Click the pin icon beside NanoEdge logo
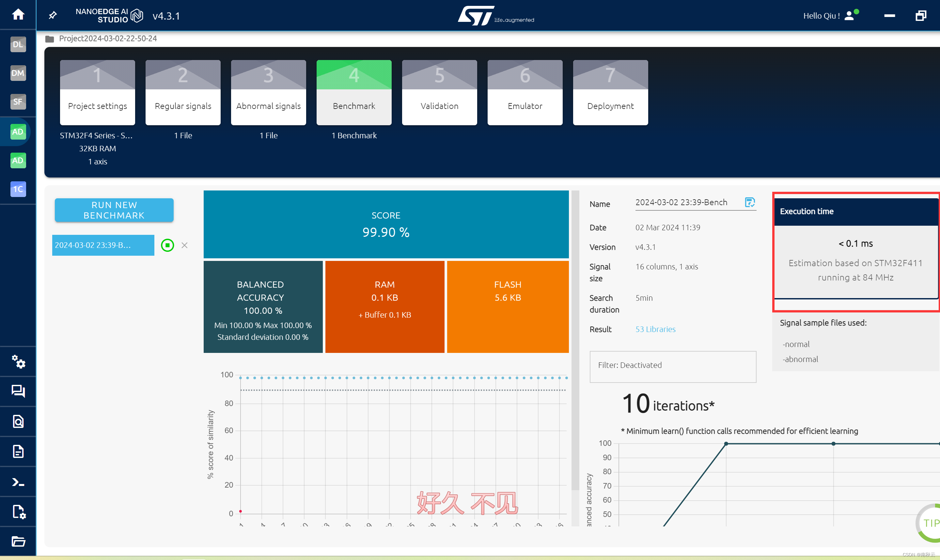This screenshot has width=940, height=560. point(53,15)
